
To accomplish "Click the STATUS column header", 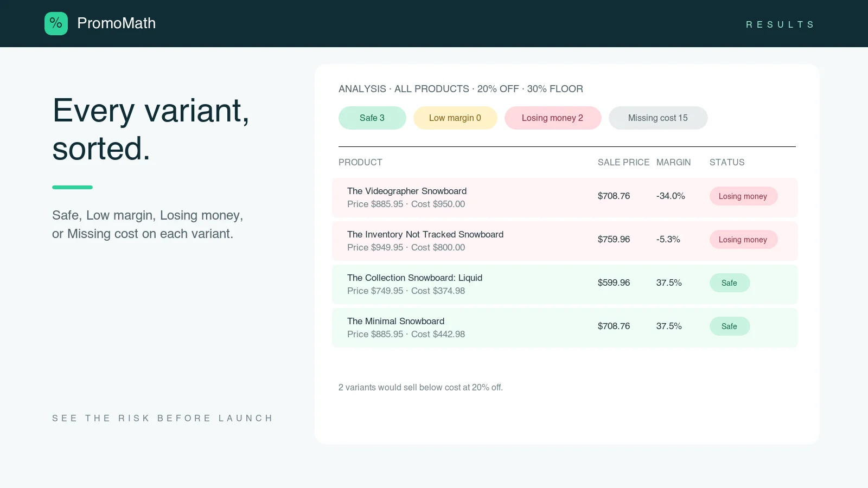I will [727, 162].
